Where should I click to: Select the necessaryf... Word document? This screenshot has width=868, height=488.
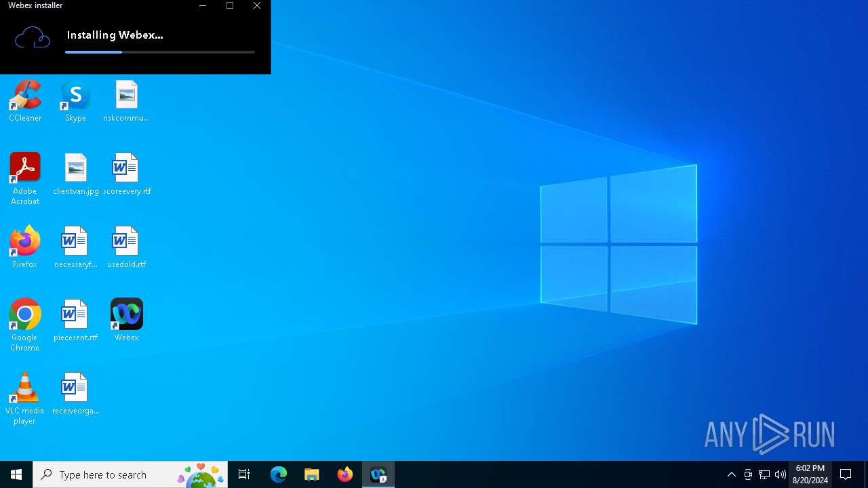tap(75, 247)
